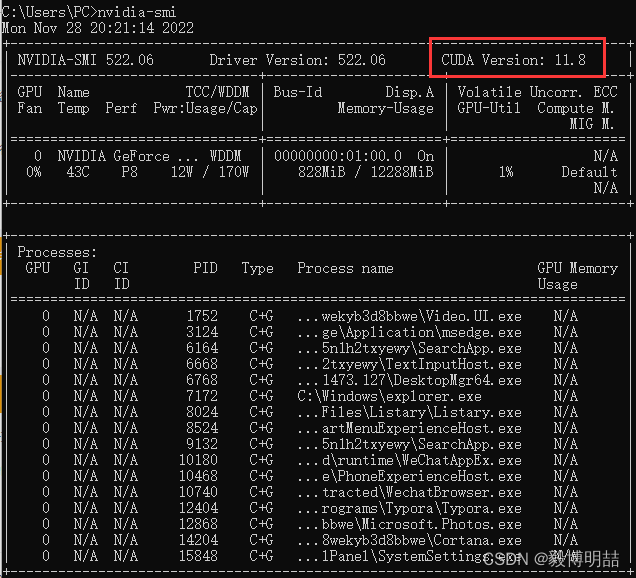Click PID '15848' in process list
636x578 pixels.
198,556
